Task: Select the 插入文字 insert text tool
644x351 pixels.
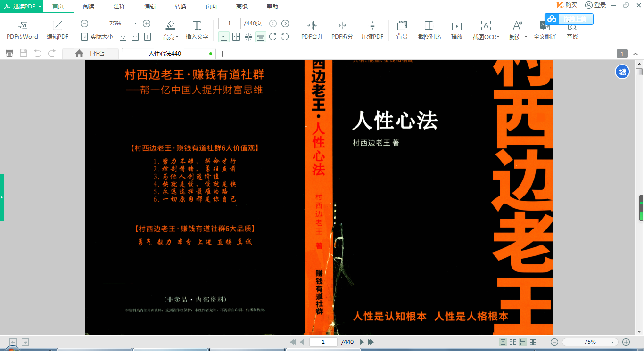Action: [x=197, y=30]
